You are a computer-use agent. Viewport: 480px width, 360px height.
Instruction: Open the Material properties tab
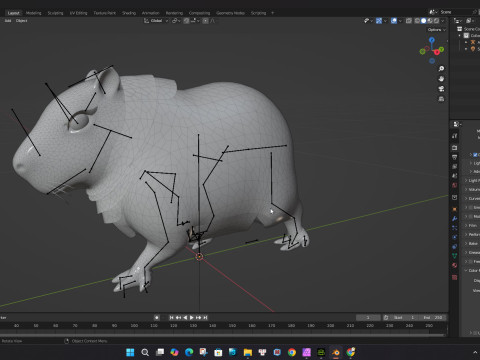[455, 265]
